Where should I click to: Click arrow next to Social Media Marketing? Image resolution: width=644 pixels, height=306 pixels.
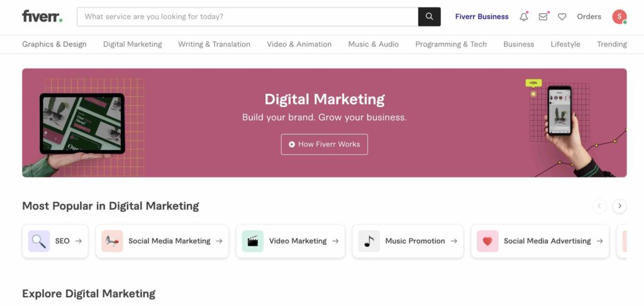coord(219,241)
